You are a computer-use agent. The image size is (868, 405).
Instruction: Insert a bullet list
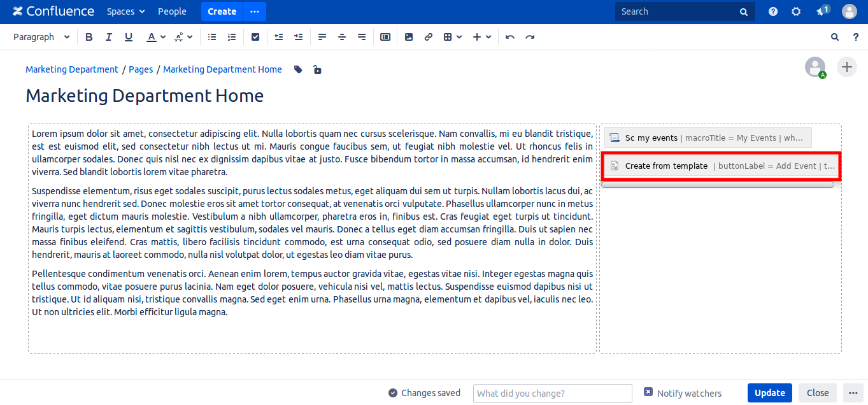212,37
